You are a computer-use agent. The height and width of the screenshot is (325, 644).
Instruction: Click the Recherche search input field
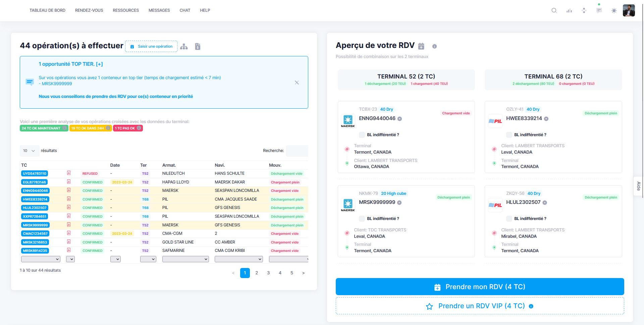297,151
